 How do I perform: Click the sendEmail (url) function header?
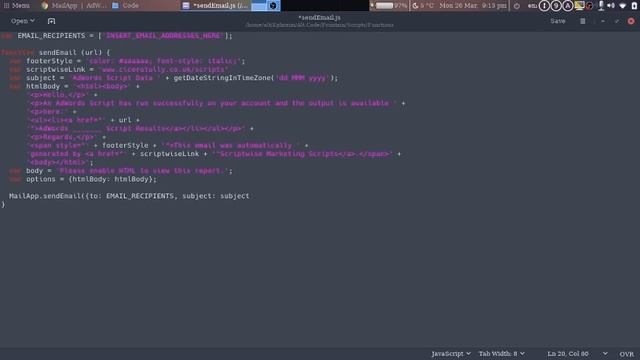tap(56, 53)
